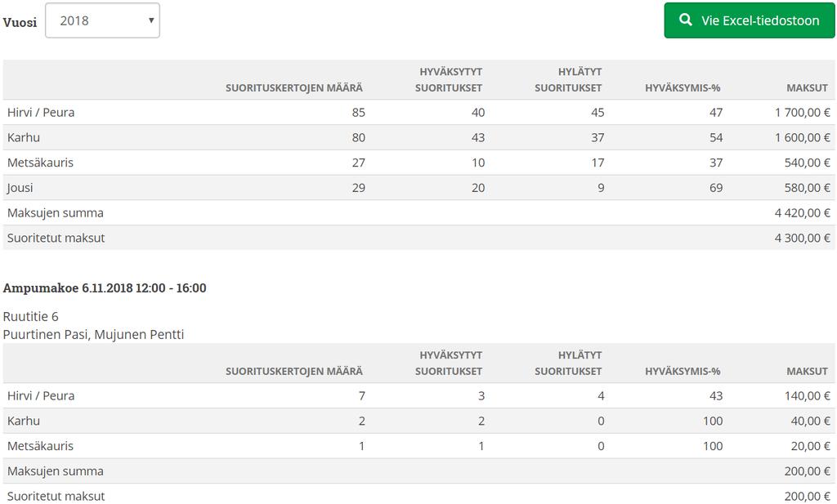The width and height of the screenshot is (837, 504).
Task: Click Hyväksytyt suoritukset header in top table
Action: tap(449, 79)
